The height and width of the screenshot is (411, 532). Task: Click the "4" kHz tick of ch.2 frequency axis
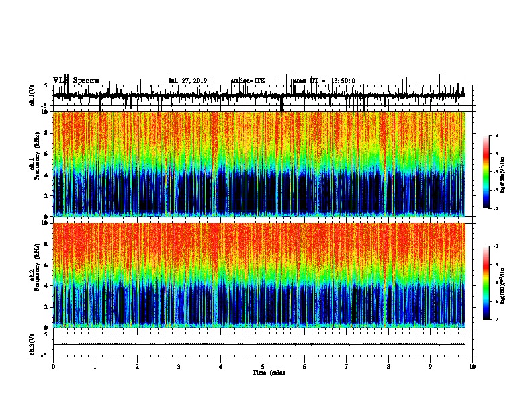[47, 286]
